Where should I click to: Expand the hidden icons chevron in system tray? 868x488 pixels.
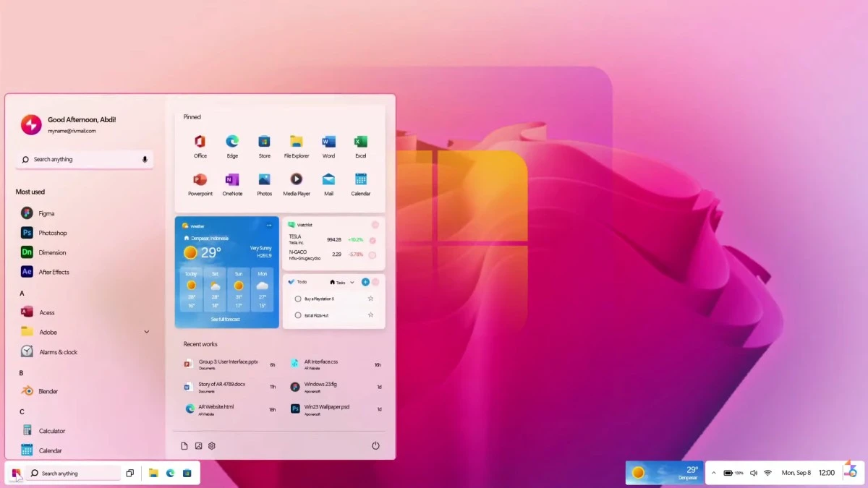point(713,473)
